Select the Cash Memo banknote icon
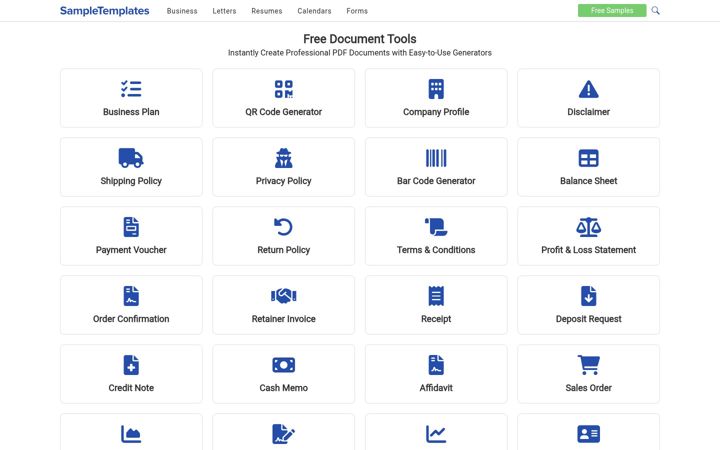 point(283,365)
